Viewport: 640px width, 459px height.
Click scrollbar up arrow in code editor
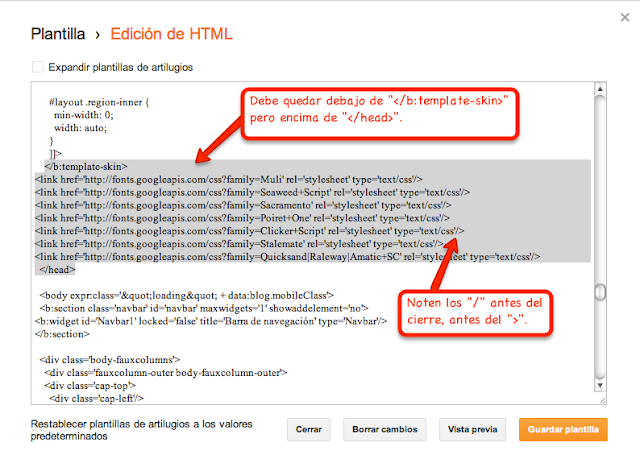[600, 89]
